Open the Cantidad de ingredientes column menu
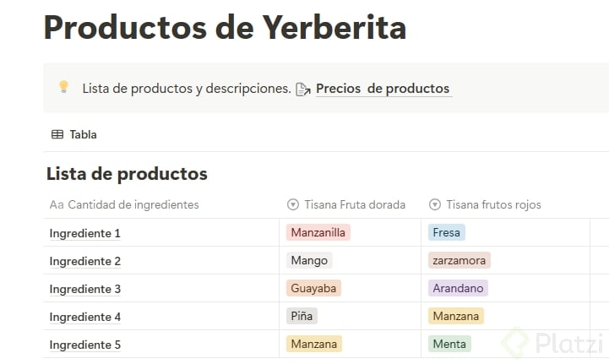The width and height of the screenshot is (609, 364). click(x=133, y=204)
